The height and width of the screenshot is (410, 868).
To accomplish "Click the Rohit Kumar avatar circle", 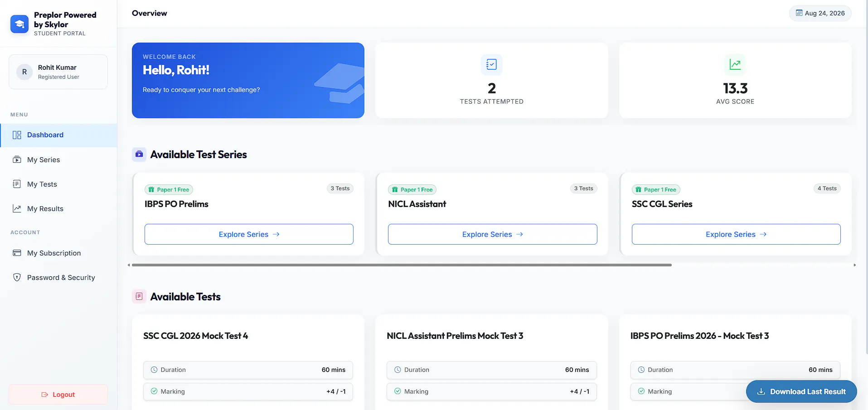I will point(24,72).
